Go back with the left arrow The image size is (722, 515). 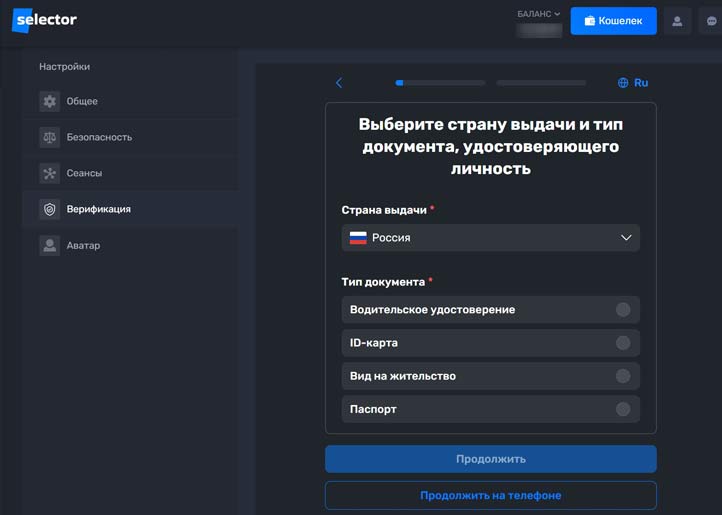[x=339, y=83]
